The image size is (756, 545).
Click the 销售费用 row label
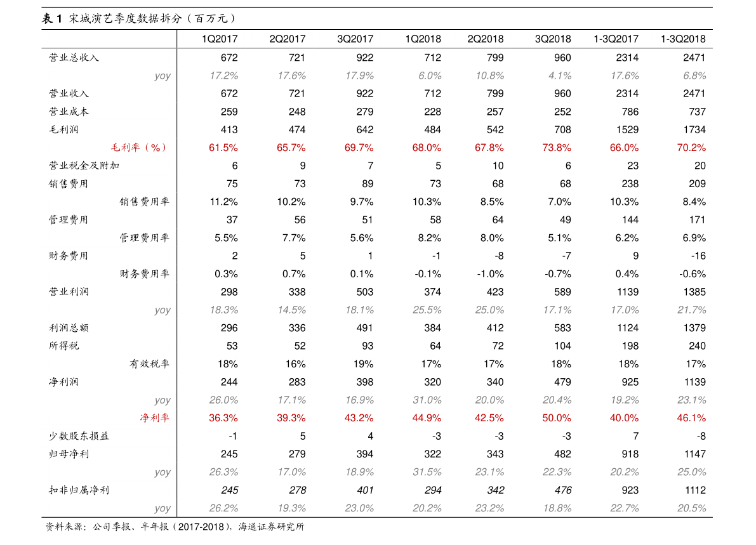tap(69, 183)
